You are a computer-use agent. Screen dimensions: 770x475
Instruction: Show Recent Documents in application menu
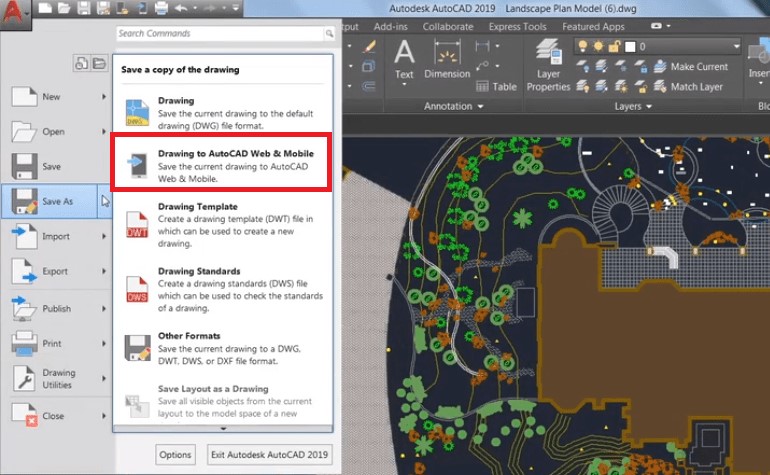pyautogui.click(x=82, y=63)
